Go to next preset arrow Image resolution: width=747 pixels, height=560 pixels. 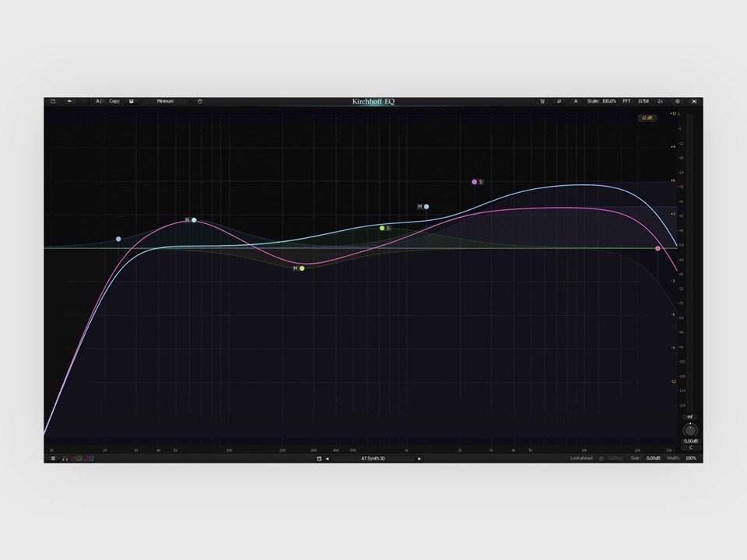coord(419,459)
